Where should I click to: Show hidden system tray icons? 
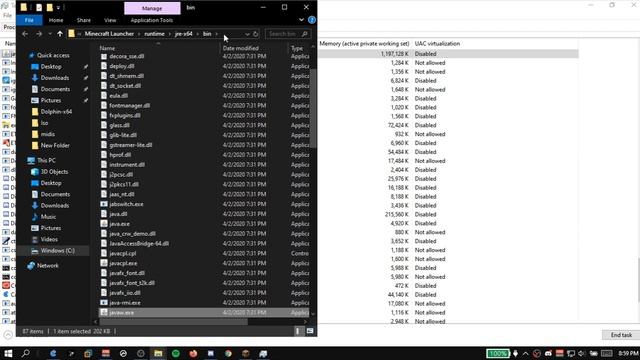(x=526, y=353)
